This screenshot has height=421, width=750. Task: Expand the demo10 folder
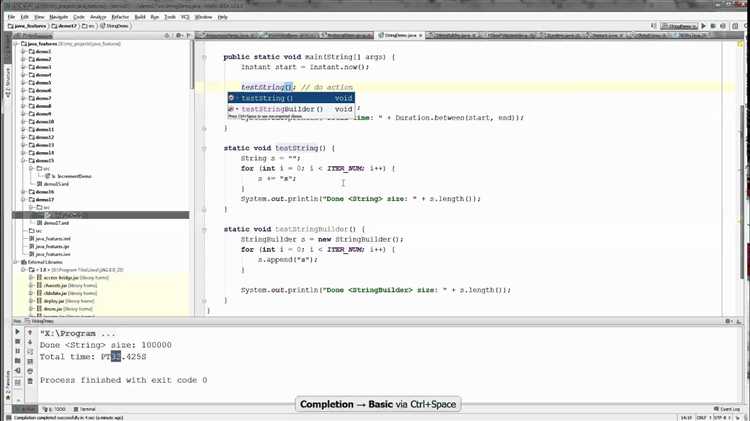click(x=23, y=122)
